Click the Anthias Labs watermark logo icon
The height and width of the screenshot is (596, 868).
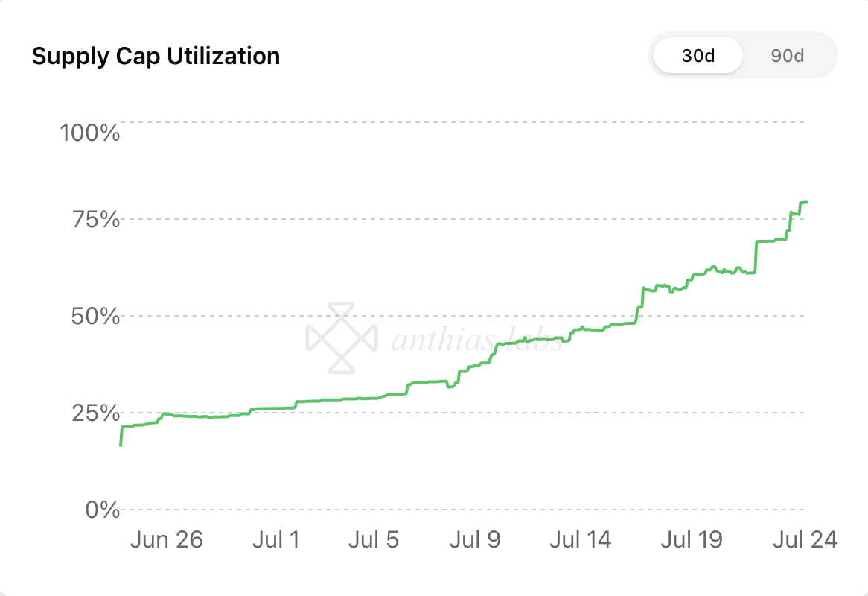pyautogui.click(x=342, y=337)
